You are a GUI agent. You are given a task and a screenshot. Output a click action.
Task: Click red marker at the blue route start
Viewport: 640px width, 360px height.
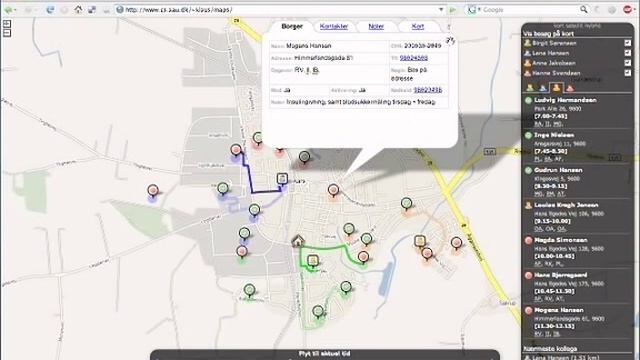pos(236,150)
